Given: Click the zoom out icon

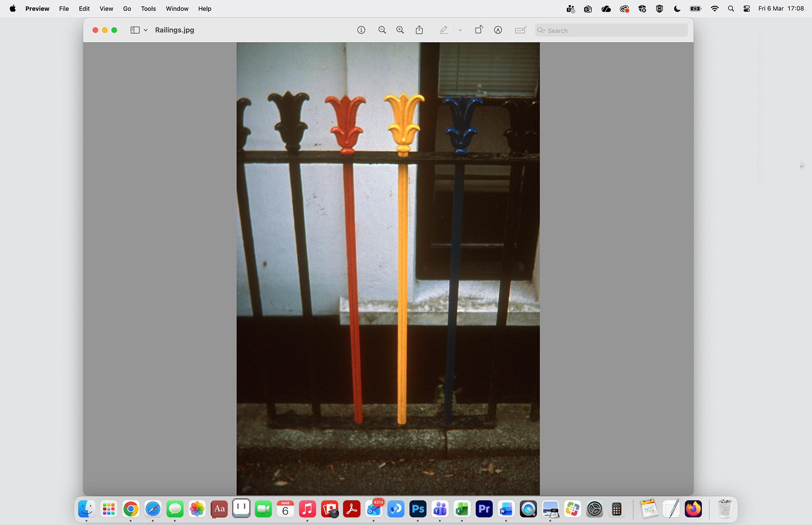Looking at the screenshot, I should pyautogui.click(x=382, y=30).
